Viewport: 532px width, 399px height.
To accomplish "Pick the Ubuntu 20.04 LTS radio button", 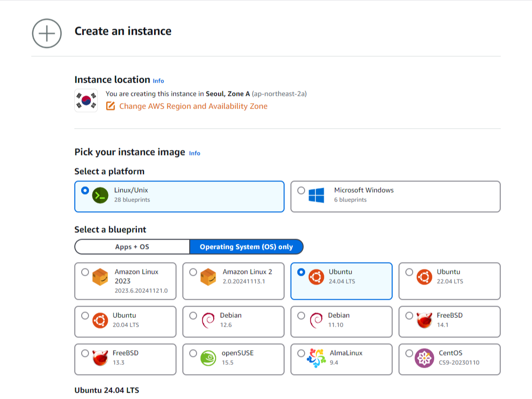I will pos(85,315).
